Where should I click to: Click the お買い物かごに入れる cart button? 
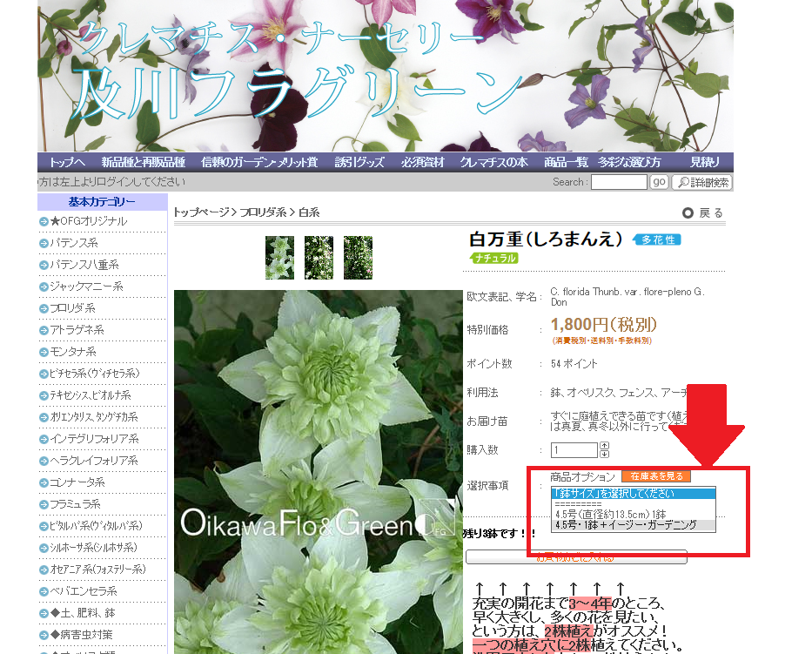coord(576,557)
